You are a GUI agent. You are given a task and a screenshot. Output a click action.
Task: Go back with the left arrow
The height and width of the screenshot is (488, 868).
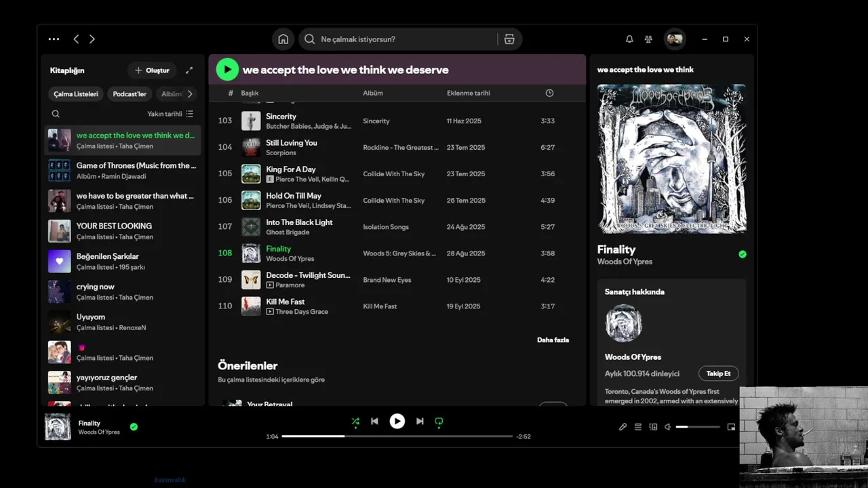[76, 39]
